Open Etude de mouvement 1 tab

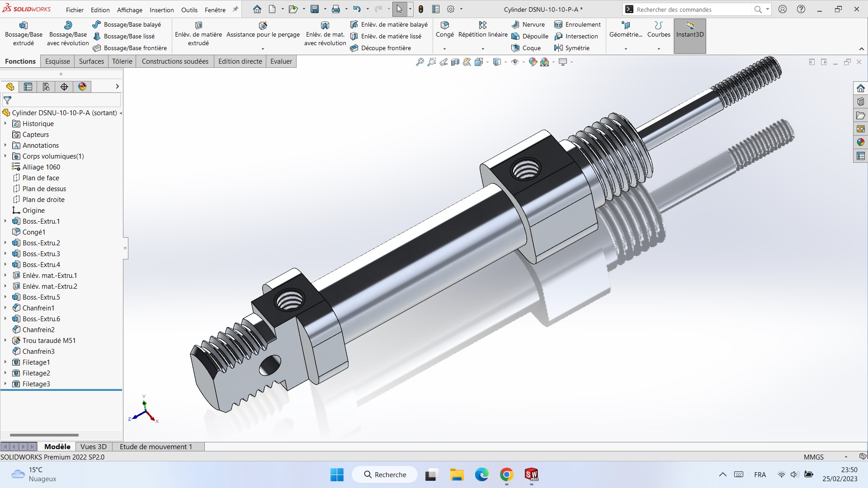point(156,447)
